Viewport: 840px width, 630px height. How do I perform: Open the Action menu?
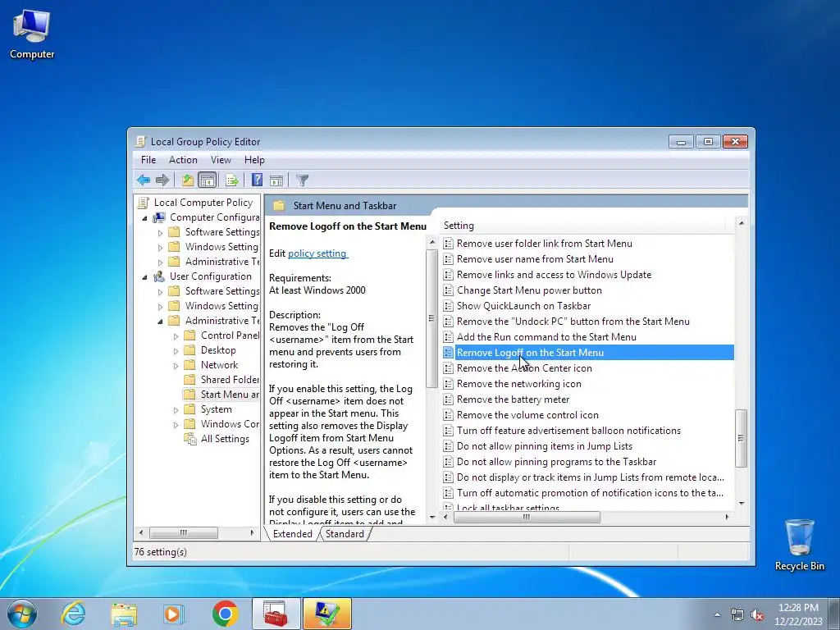click(183, 160)
